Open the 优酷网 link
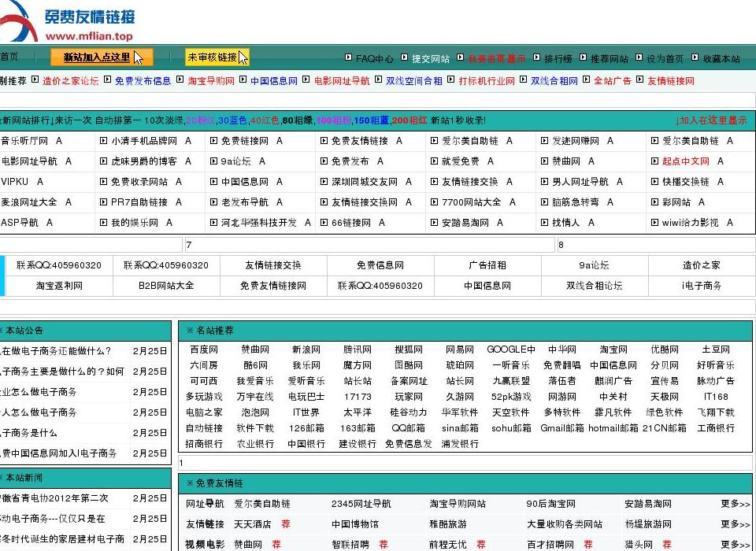 (x=665, y=349)
